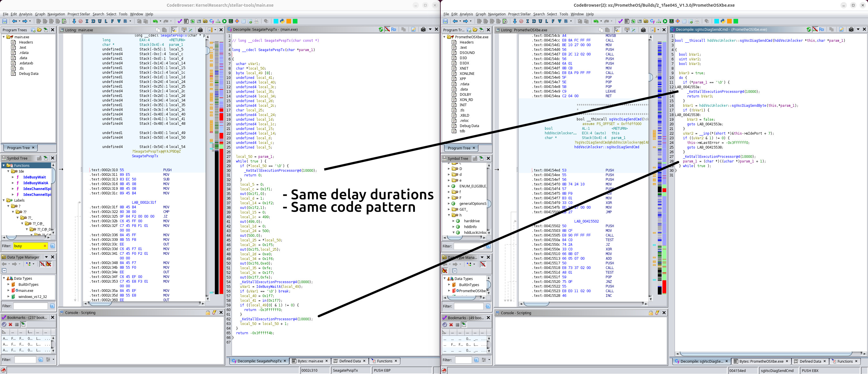Snapshot camera icon in PrometheOSXbe Listing header
Image resolution: width=868 pixels, height=374 pixels.
click(643, 30)
